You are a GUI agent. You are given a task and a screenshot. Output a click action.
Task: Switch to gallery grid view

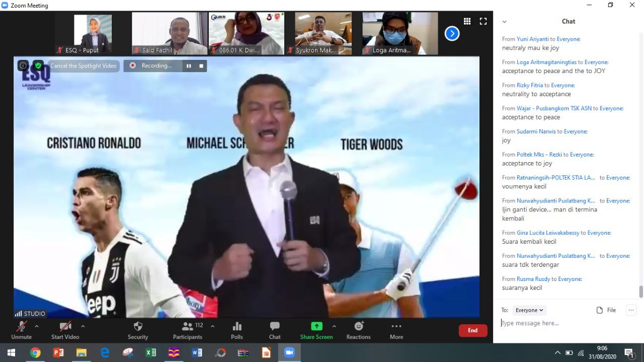(x=467, y=21)
